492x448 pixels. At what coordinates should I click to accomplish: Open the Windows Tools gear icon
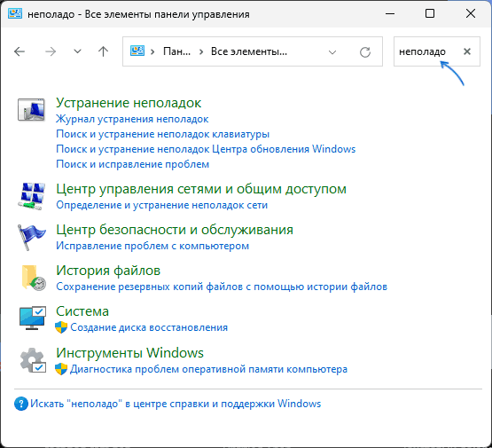(33, 360)
